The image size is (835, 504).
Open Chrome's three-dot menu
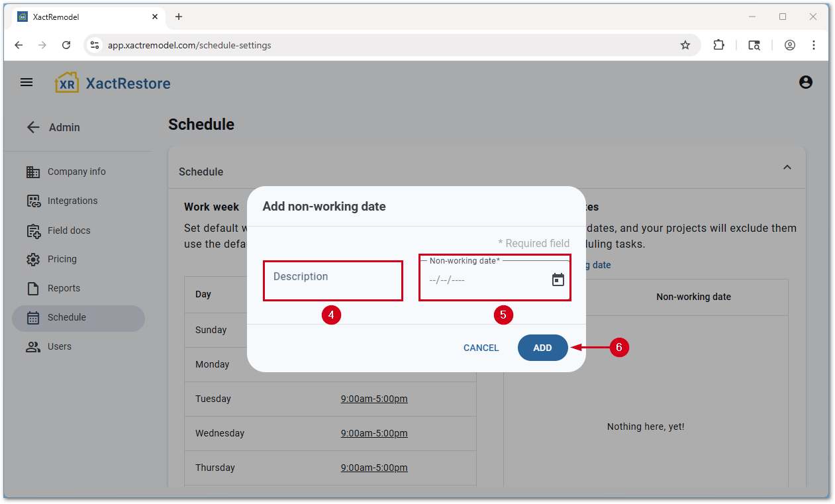(814, 45)
